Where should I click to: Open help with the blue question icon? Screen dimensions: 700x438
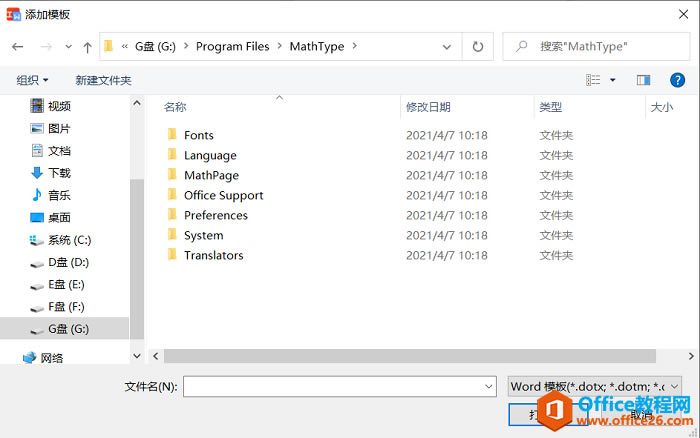tap(677, 80)
